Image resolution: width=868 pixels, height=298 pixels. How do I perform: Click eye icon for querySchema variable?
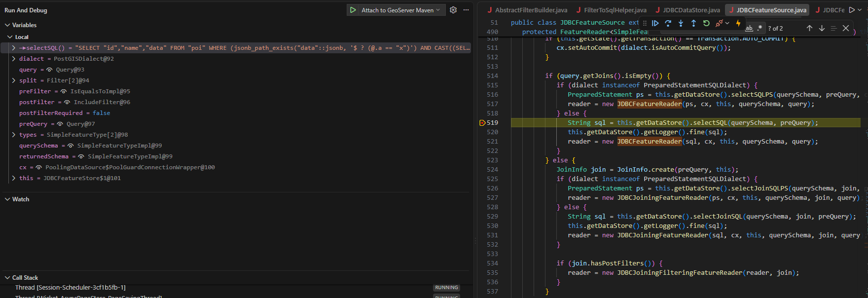pos(71,146)
